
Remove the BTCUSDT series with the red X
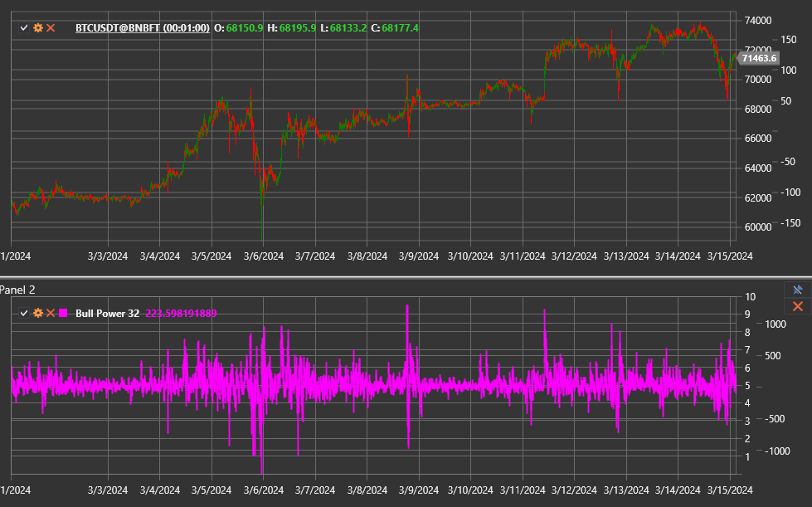pos(49,27)
